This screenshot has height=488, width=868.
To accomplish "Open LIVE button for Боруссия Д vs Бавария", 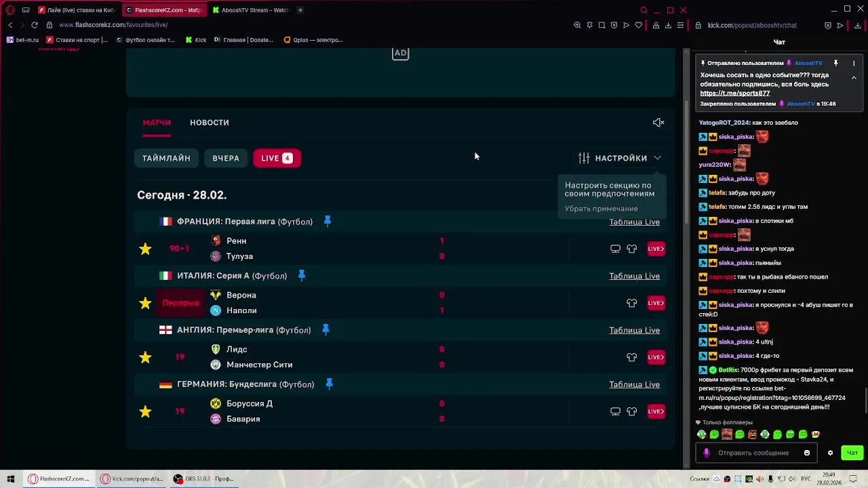I will pos(656,411).
